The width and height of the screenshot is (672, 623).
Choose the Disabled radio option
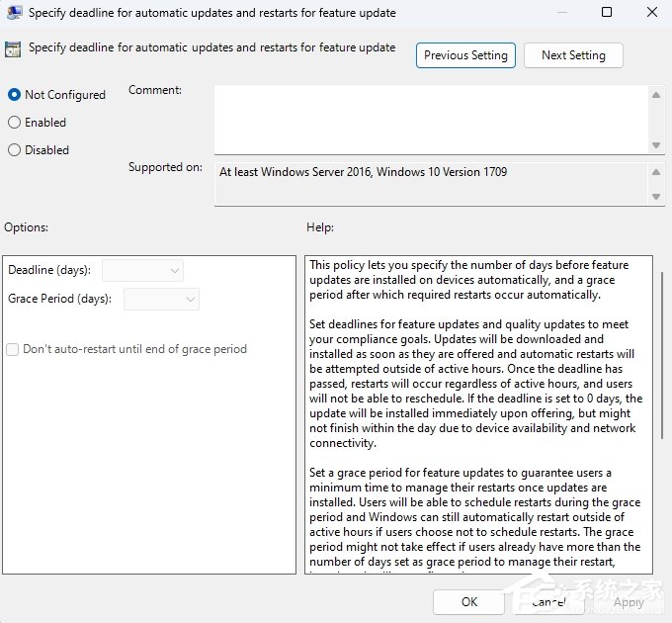coord(14,150)
